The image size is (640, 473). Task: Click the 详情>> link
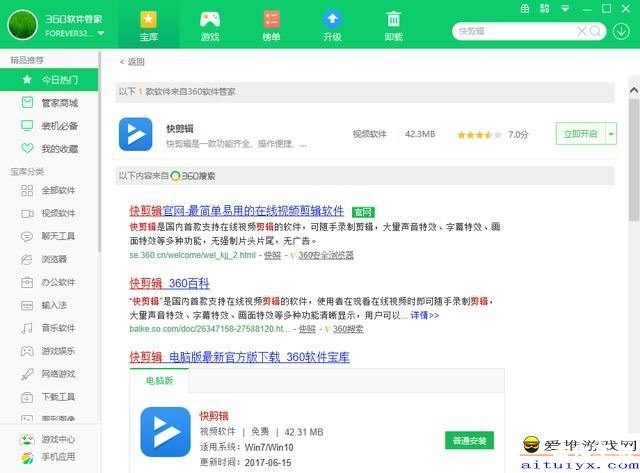tap(425, 315)
